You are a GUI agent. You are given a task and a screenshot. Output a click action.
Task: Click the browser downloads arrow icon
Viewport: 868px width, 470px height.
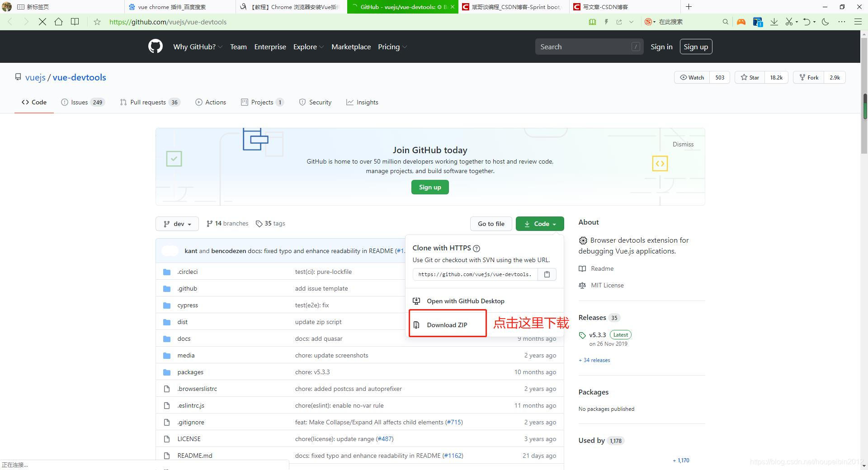point(774,22)
